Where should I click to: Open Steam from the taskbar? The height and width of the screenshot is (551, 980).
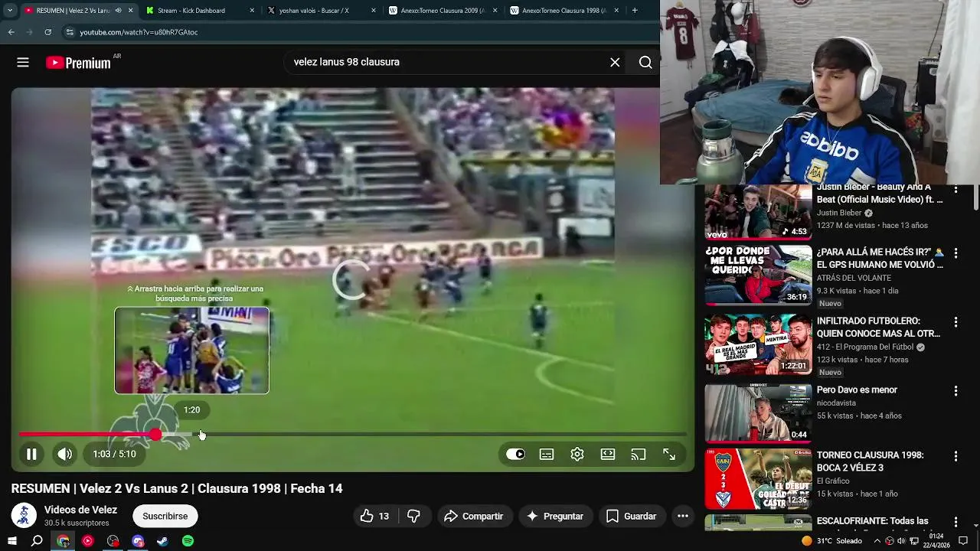163,541
